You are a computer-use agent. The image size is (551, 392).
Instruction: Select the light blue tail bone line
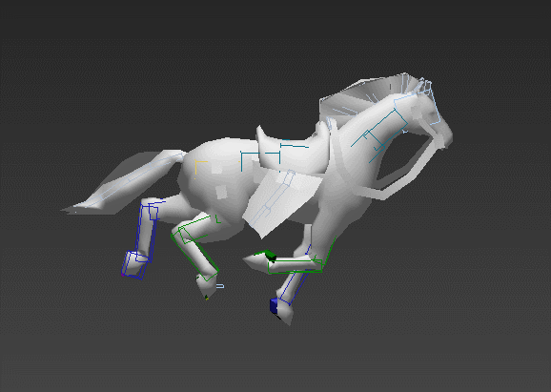click(132, 179)
